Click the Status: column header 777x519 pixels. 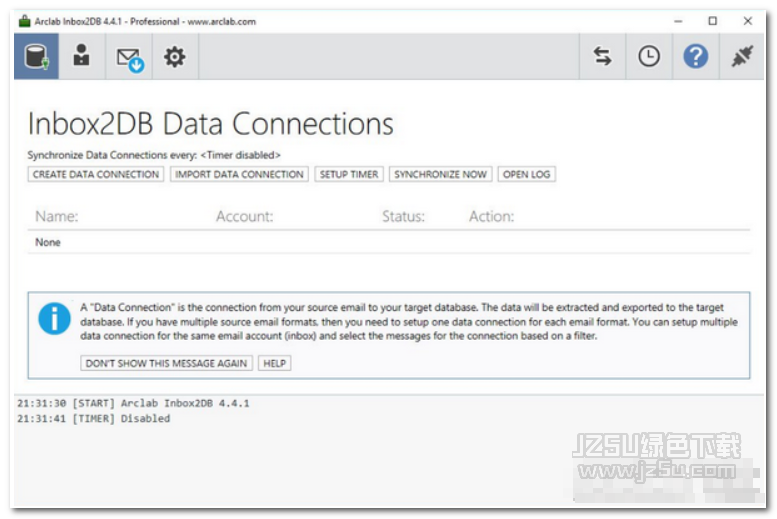click(403, 216)
